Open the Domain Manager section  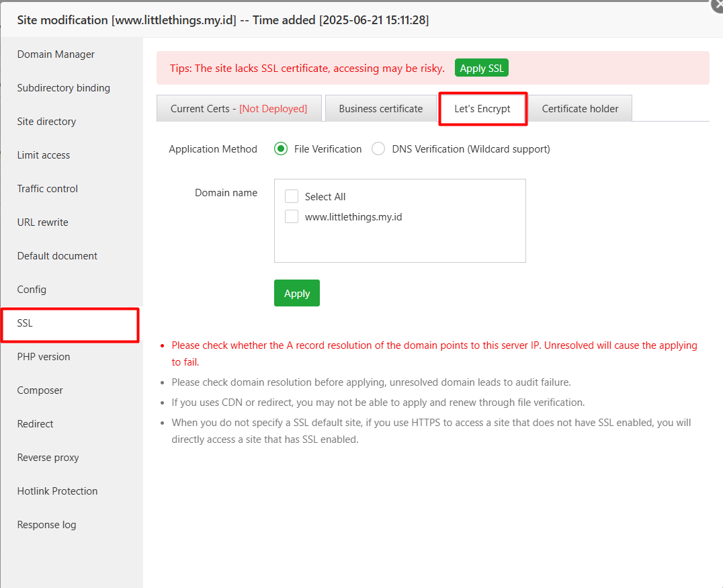(x=56, y=54)
